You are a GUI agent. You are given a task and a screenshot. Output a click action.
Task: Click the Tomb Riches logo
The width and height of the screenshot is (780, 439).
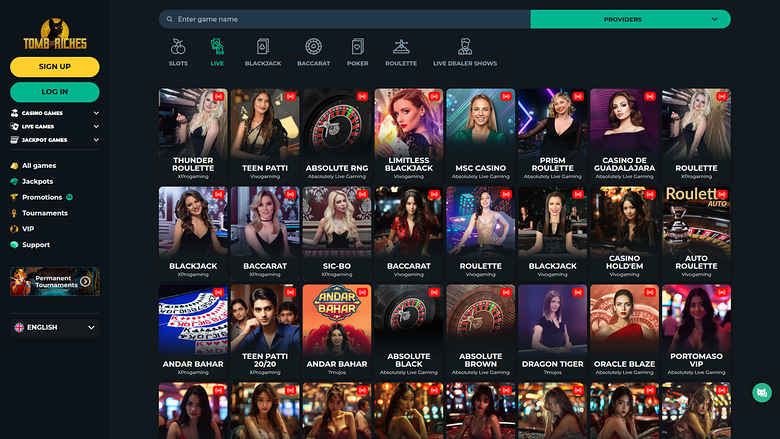55,34
